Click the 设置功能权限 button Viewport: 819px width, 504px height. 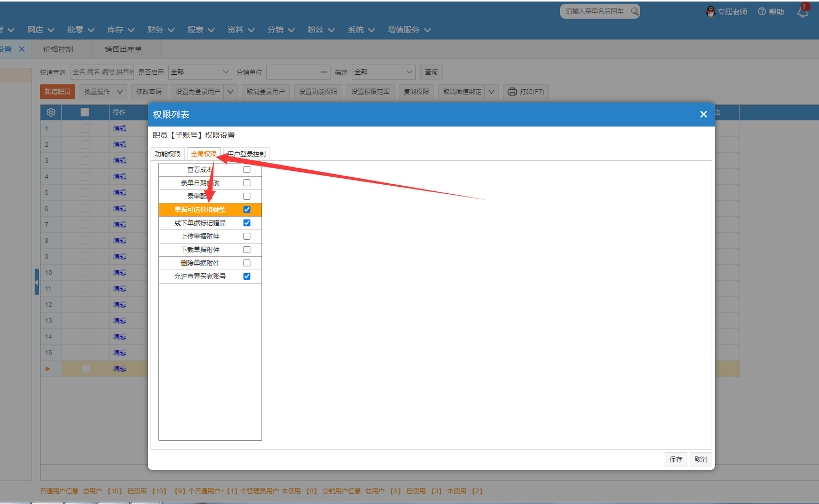pos(318,92)
